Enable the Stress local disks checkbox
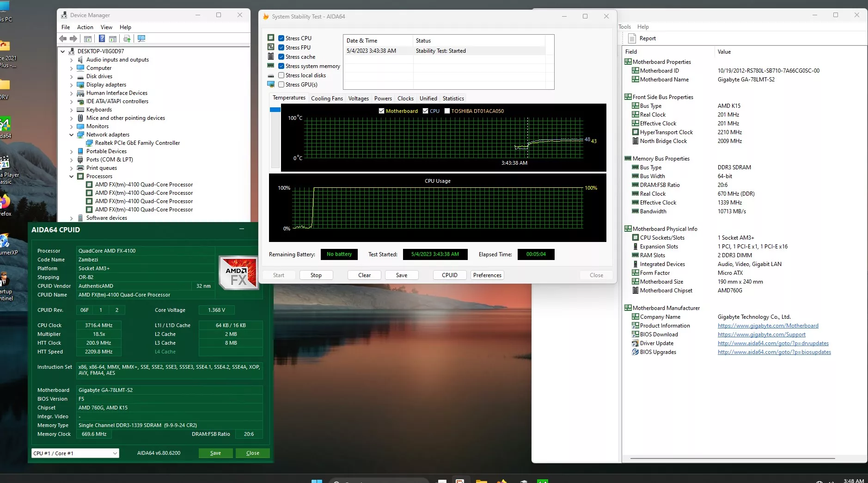 281,75
